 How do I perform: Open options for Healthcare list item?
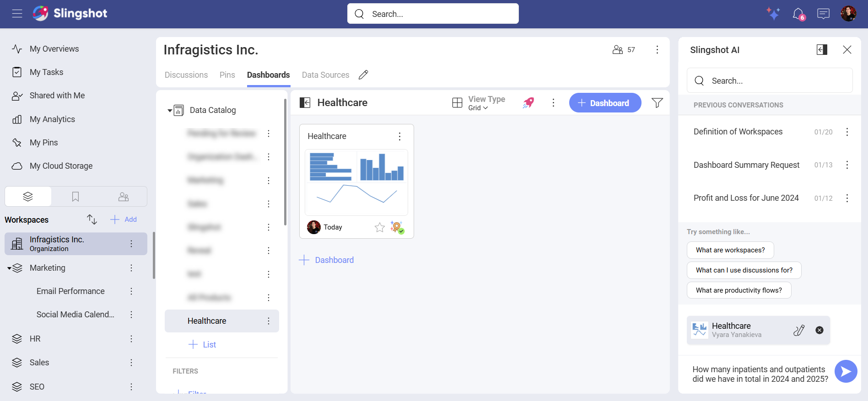point(269,321)
